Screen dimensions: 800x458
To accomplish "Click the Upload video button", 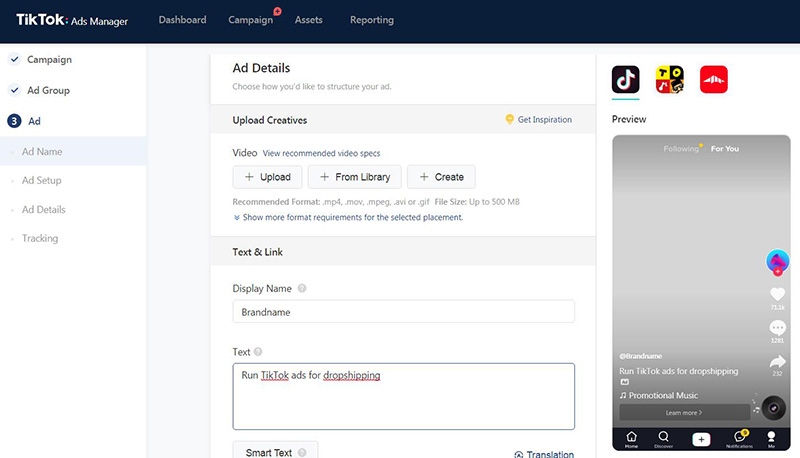I will (x=267, y=177).
